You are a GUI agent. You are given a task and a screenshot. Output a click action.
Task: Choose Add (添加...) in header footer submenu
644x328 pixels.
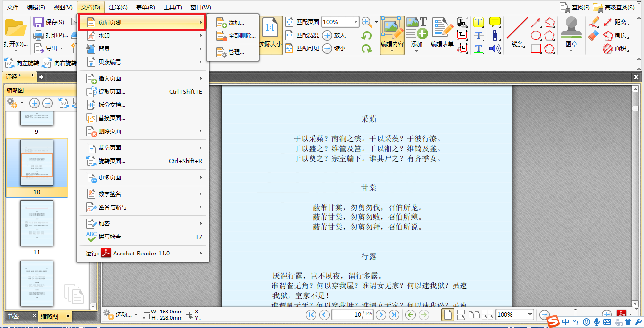pyautogui.click(x=233, y=22)
